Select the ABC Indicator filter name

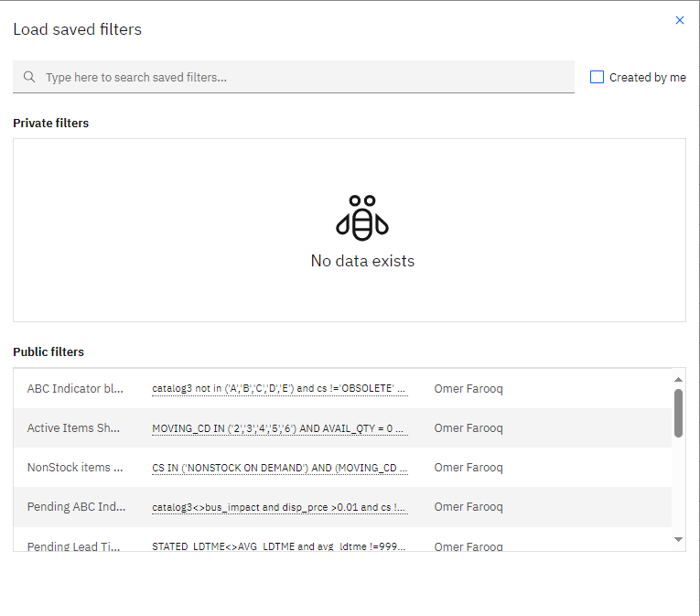[75, 389]
